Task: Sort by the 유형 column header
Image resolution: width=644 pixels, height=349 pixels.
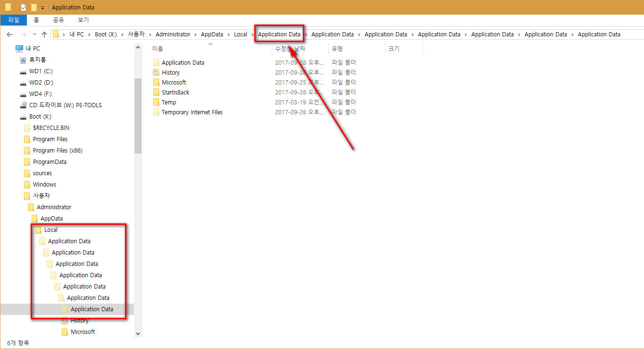Action: 337,49
